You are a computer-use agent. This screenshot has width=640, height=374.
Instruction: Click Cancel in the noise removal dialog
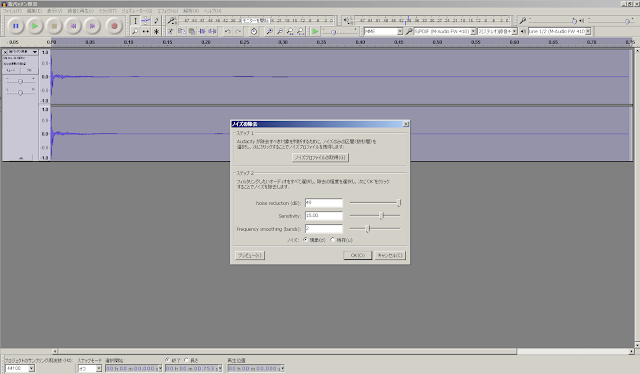(390, 256)
